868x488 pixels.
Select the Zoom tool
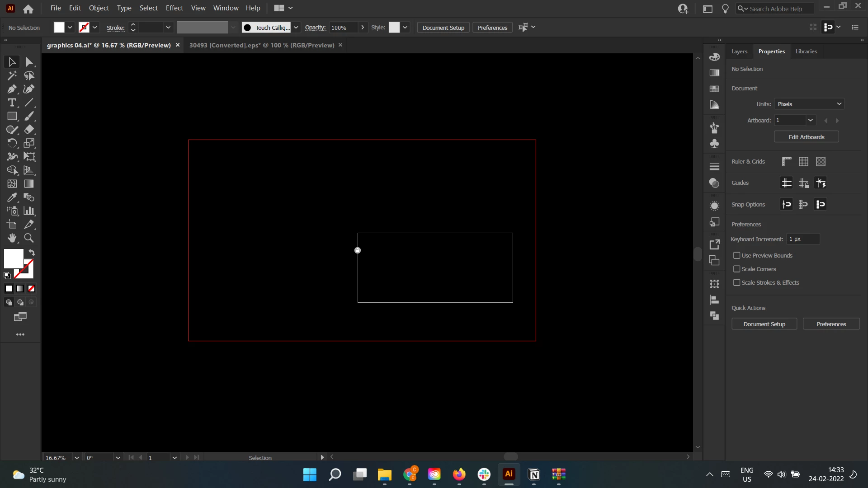29,238
